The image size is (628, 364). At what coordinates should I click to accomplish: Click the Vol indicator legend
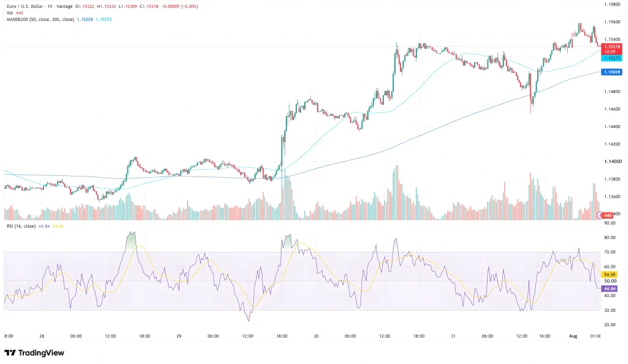(15, 13)
